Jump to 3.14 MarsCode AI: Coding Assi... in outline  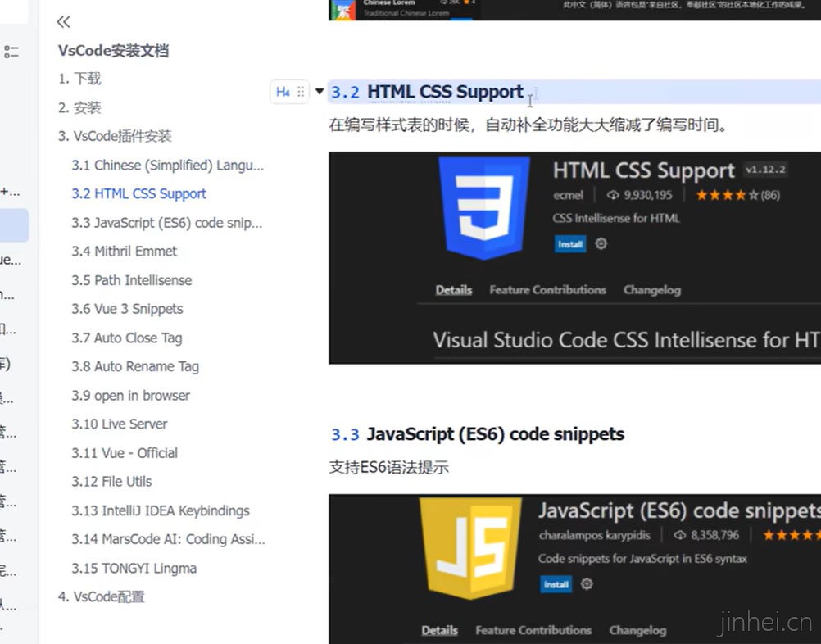(169, 539)
